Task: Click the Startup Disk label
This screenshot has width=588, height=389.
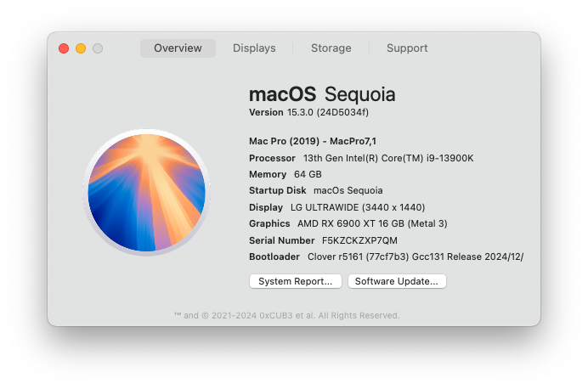Action: [x=278, y=190]
